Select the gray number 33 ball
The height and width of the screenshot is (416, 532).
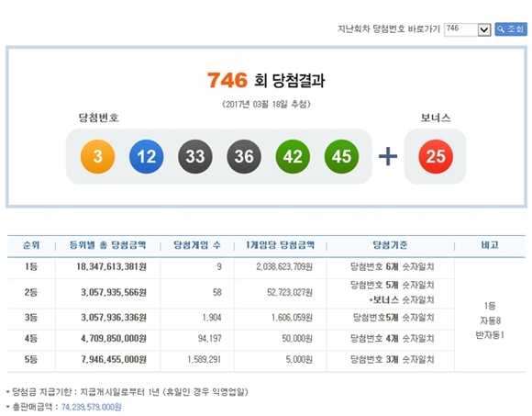[195, 156]
